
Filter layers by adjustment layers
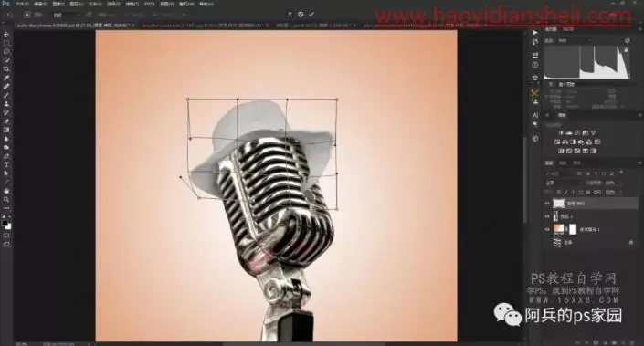(x=588, y=173)
